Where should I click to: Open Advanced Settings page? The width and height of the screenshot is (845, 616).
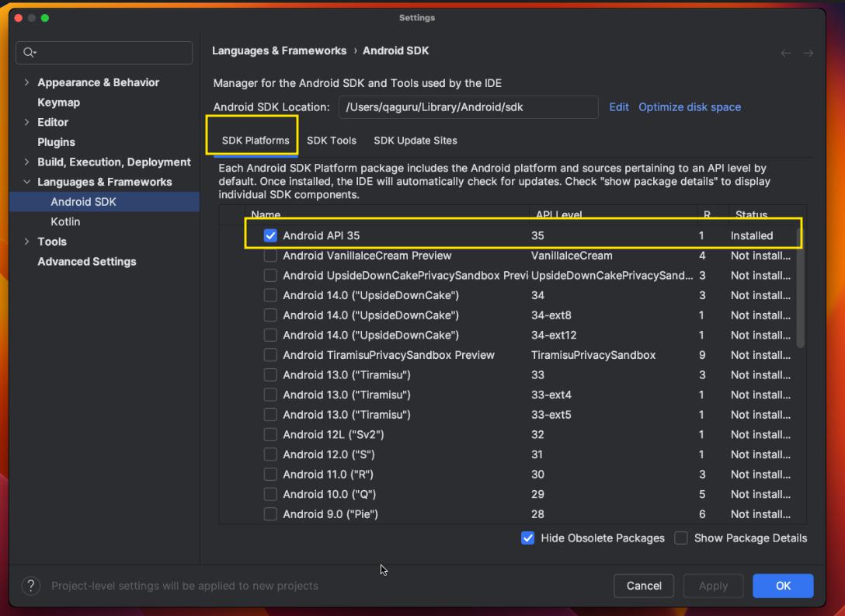pos(87,261)
